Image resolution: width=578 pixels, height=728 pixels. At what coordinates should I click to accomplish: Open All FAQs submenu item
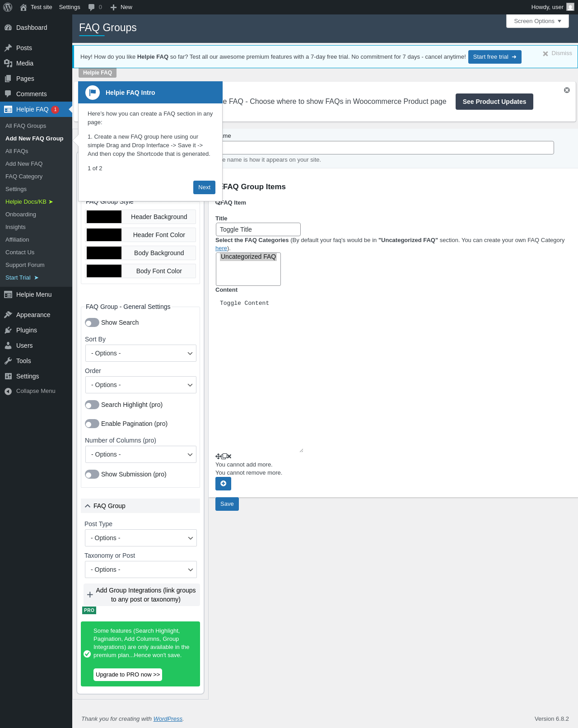click(17, 151)
